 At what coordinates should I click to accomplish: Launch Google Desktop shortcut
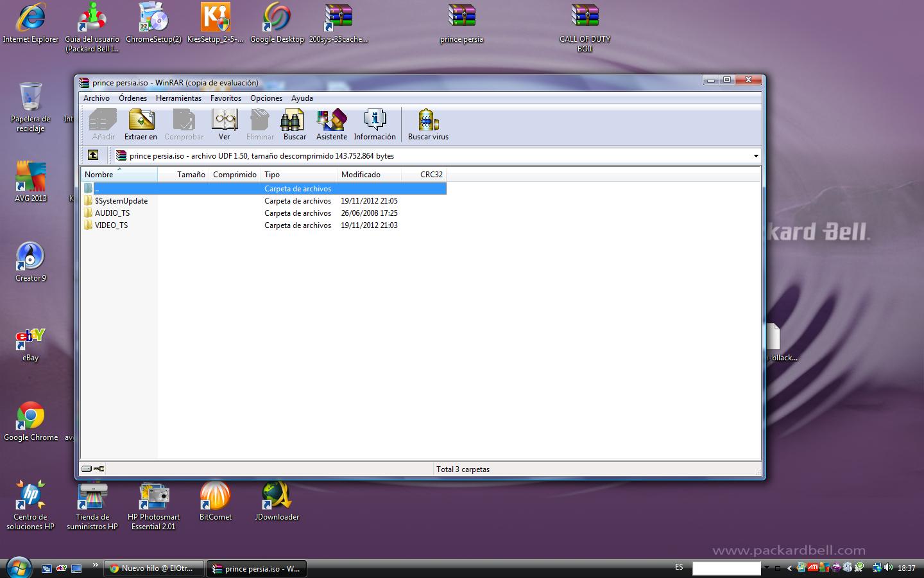coord(277,23)
